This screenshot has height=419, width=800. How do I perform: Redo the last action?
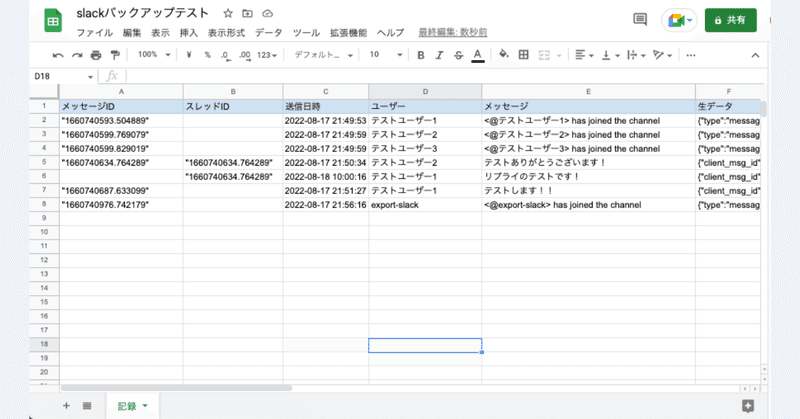click(77, 55)
